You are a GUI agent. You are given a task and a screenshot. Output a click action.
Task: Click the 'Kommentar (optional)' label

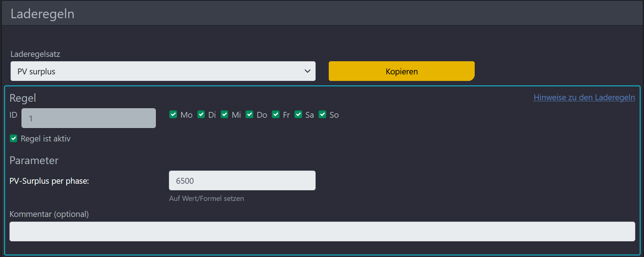pyautogui.click(x=49, y=214)
